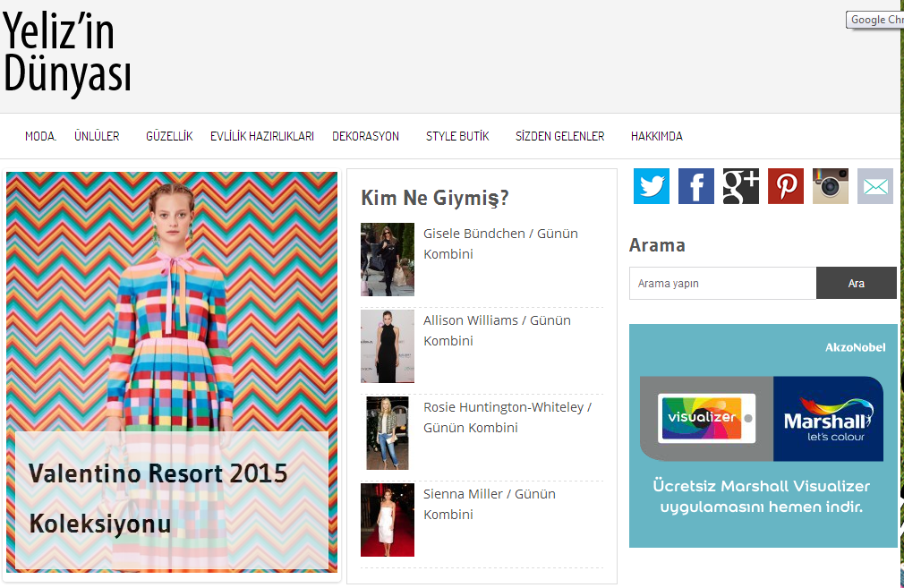Select GÜZELLİK in the navigation bar
The image size is (904, 588).
coord(169,137)
